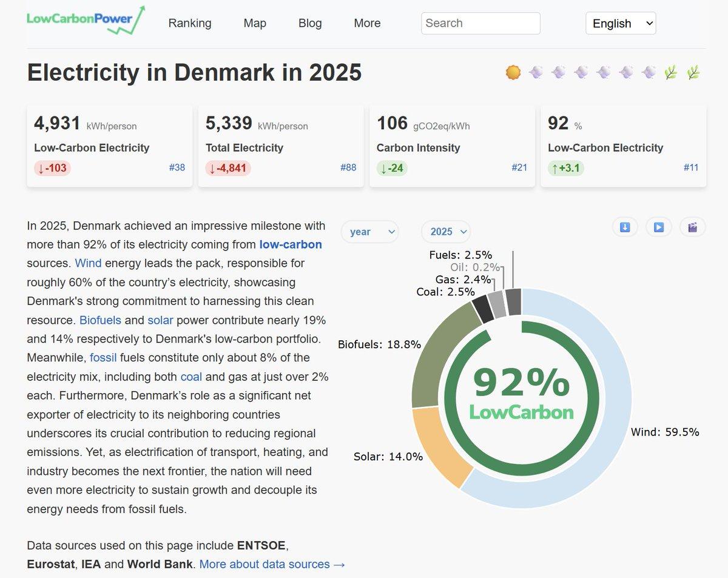Click the sun emoji next to the page title
728x578 pixels.
[513, 72]
